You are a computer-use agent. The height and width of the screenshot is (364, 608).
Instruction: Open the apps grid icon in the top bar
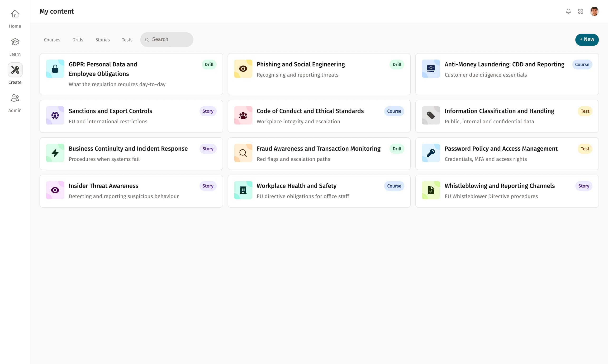pyautogui.click(x=581, y=11)
